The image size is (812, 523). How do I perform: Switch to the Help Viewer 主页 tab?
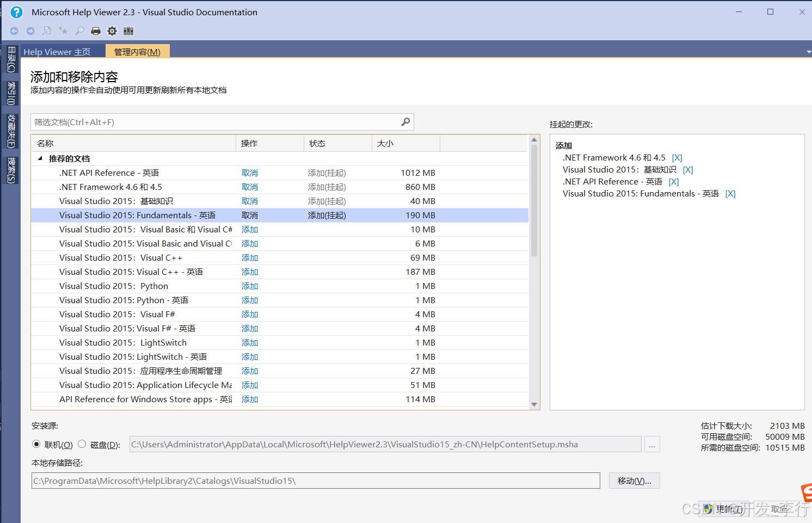coord(57,52)
